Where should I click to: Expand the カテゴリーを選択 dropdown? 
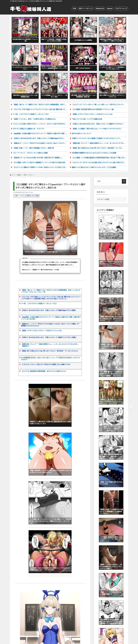111,199
